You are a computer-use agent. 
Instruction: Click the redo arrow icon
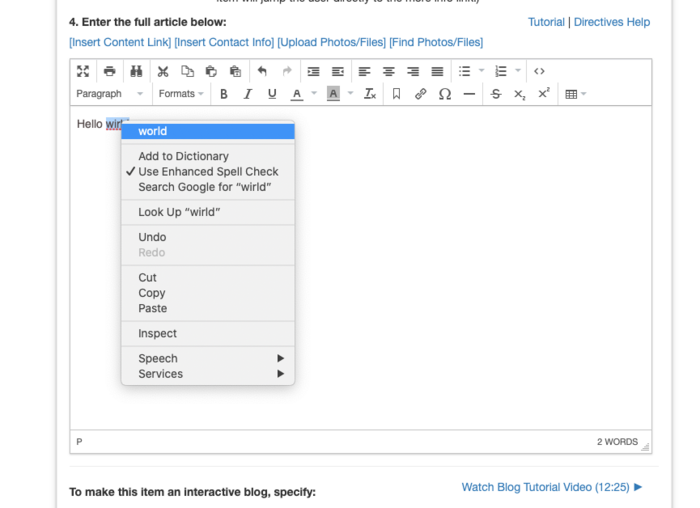tap(287, 71)
